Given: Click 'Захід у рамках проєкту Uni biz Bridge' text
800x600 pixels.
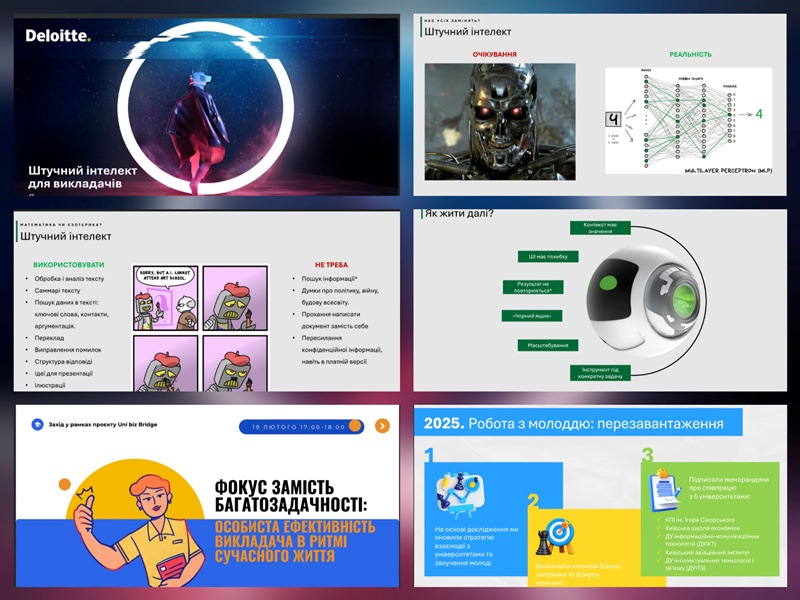Looking at the screenshot, I should [x=103, y=424].
